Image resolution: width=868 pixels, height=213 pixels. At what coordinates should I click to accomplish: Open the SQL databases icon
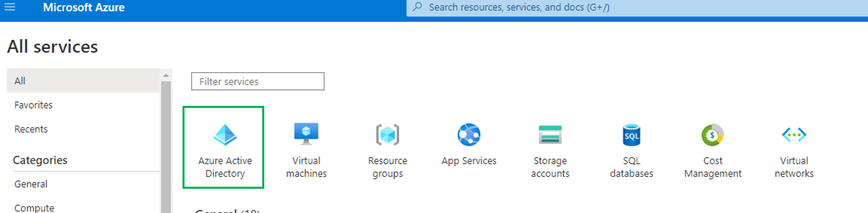[632, 135]
